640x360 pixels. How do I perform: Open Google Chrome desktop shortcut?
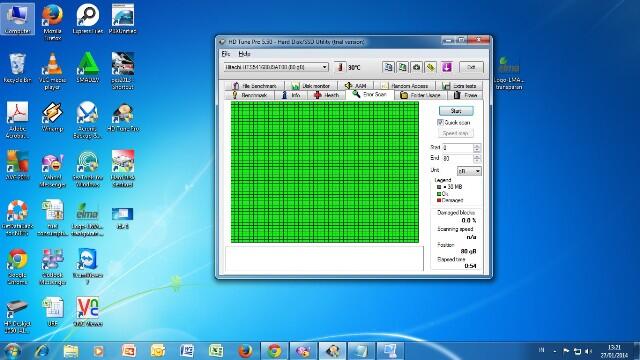coord(17,266)
